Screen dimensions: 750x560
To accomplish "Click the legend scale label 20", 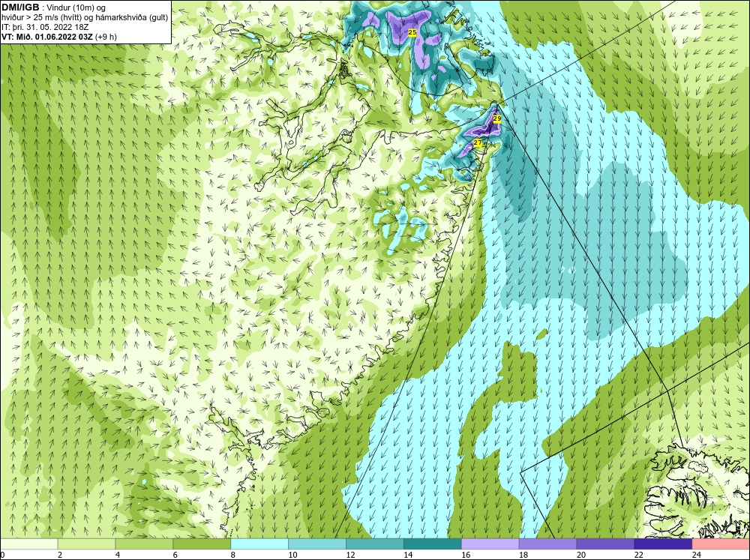I will click(581, 555).
